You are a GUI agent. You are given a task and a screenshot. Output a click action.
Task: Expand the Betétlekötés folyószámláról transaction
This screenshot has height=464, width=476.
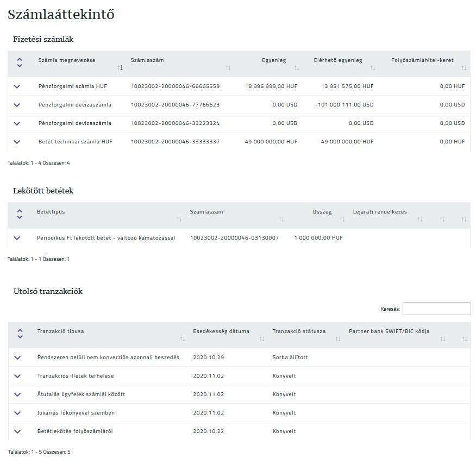point(17,431)
